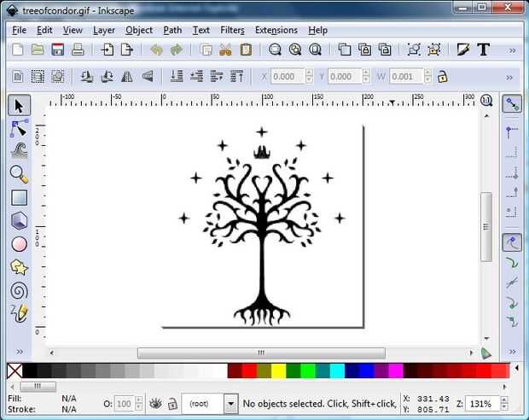Step the opacity spinner
This screenshot has width=529, height=420.
pos(139,404)
